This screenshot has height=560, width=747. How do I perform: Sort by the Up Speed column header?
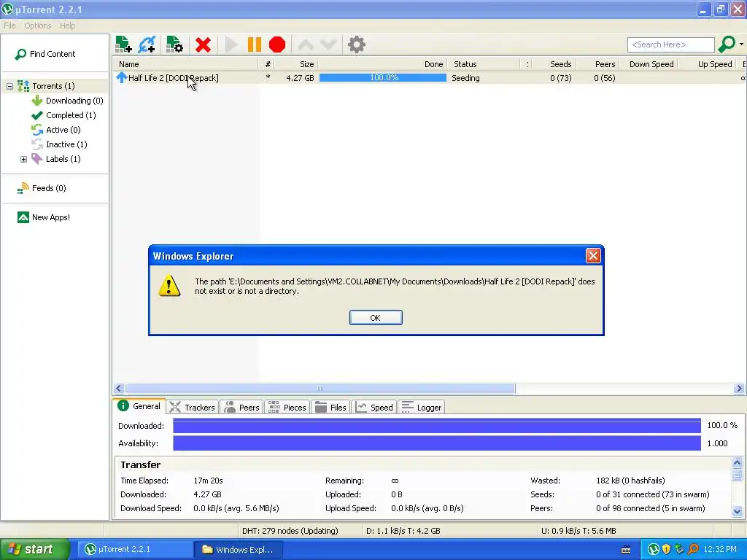[x=707, y=64]
